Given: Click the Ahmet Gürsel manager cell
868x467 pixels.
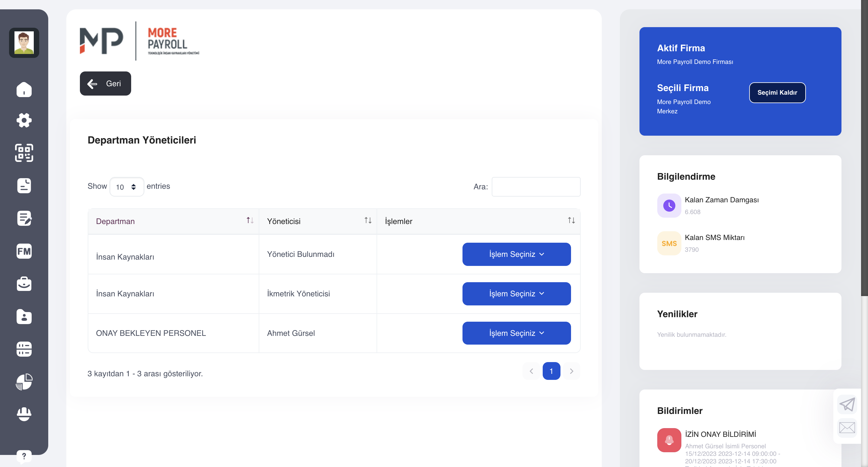Looking at the screenshot, I should click(318, 333).
